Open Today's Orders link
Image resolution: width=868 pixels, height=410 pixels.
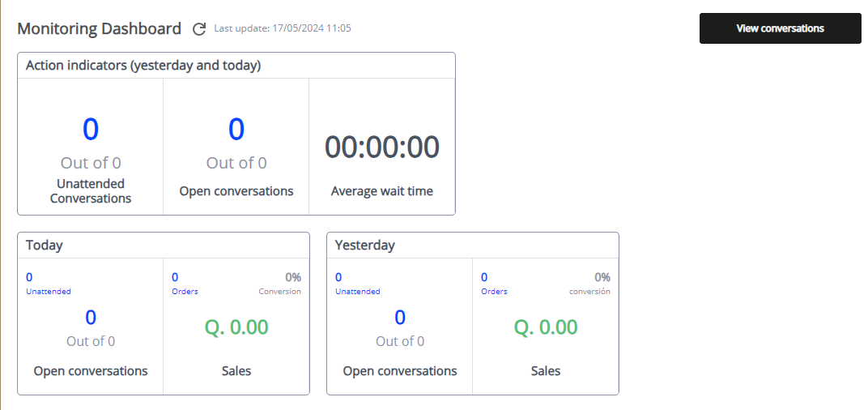[x=185, y=292]
